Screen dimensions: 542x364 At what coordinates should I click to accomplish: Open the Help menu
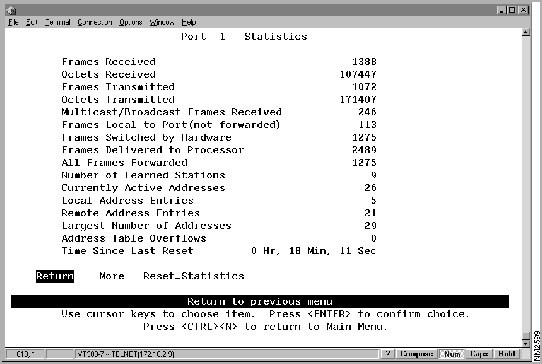click(x=189, y=22)
